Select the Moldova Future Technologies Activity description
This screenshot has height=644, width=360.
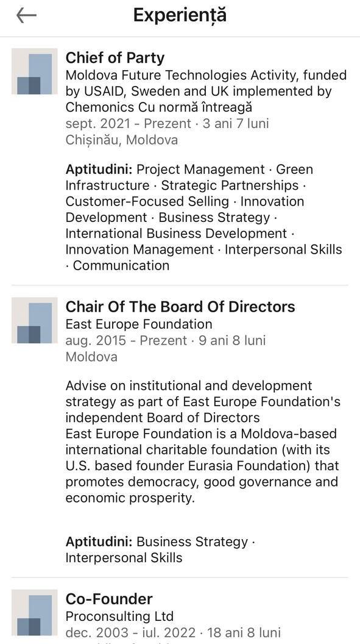(206, 91)
